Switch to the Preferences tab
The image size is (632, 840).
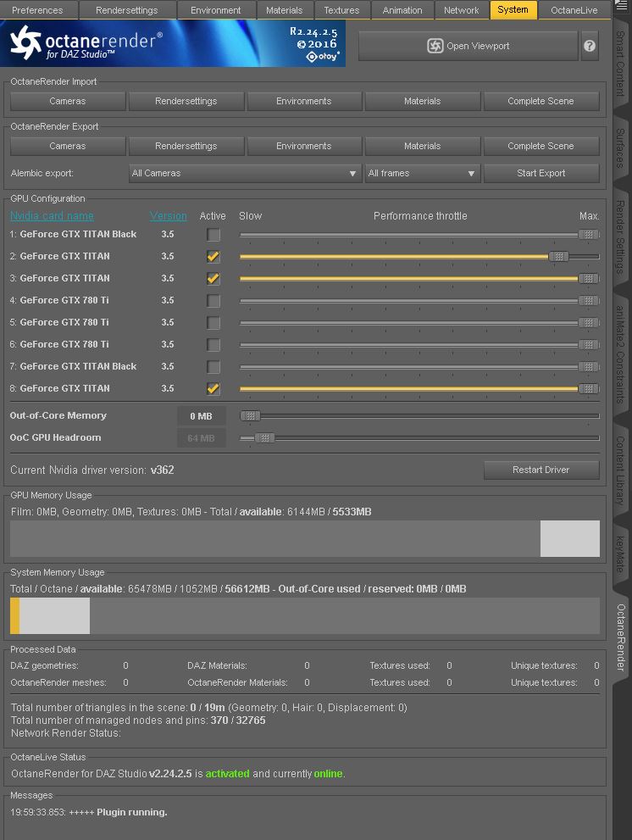point(37,10)
